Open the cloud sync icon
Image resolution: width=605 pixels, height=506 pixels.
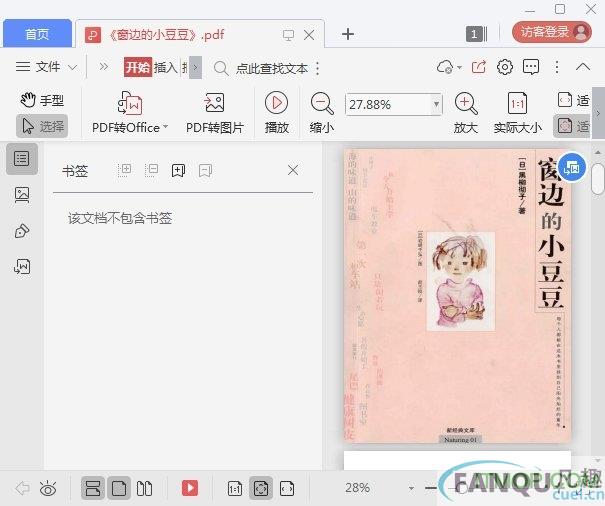pos(445,67)
